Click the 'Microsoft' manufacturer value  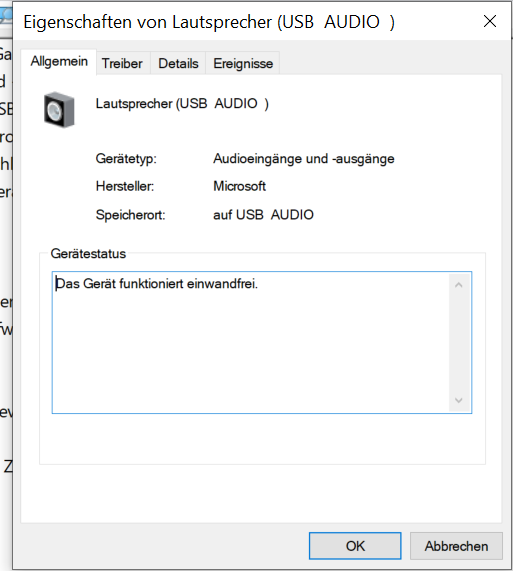tap(239, 186)
